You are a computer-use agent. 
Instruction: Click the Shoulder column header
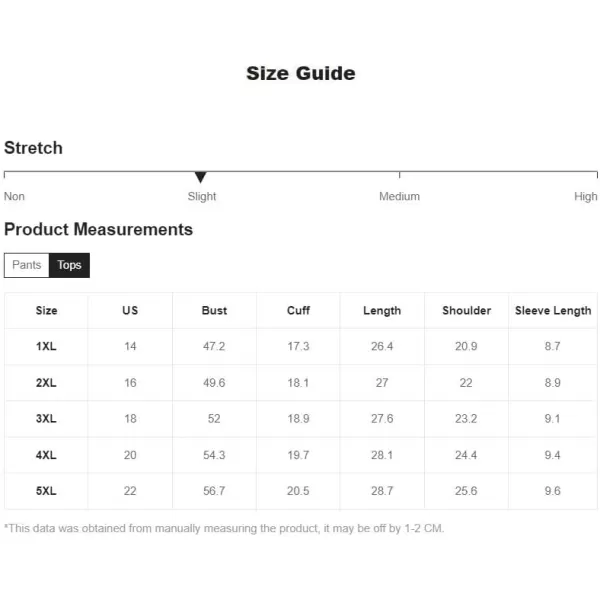click(x=466, y=310)
